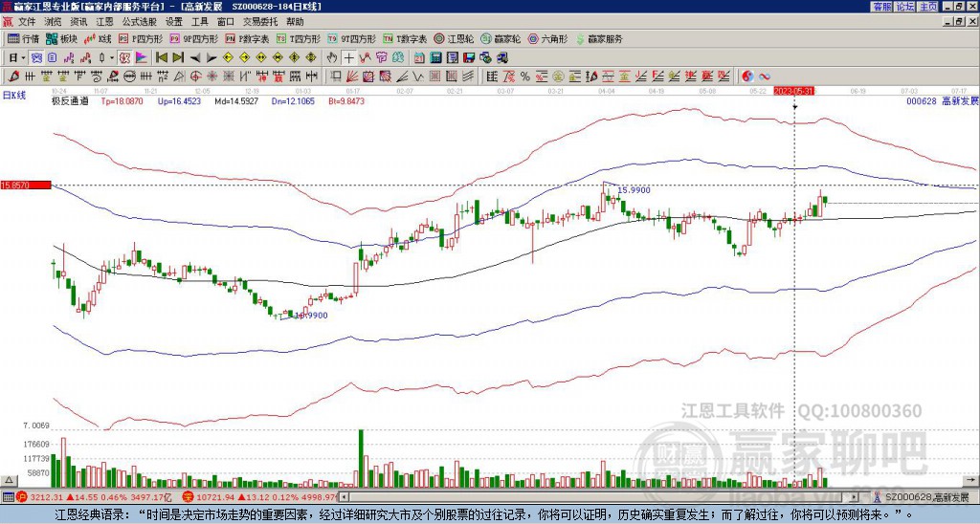Click the blue infinity wave icon
This screenshot has height=524, width=980.
tap(765, 76)
